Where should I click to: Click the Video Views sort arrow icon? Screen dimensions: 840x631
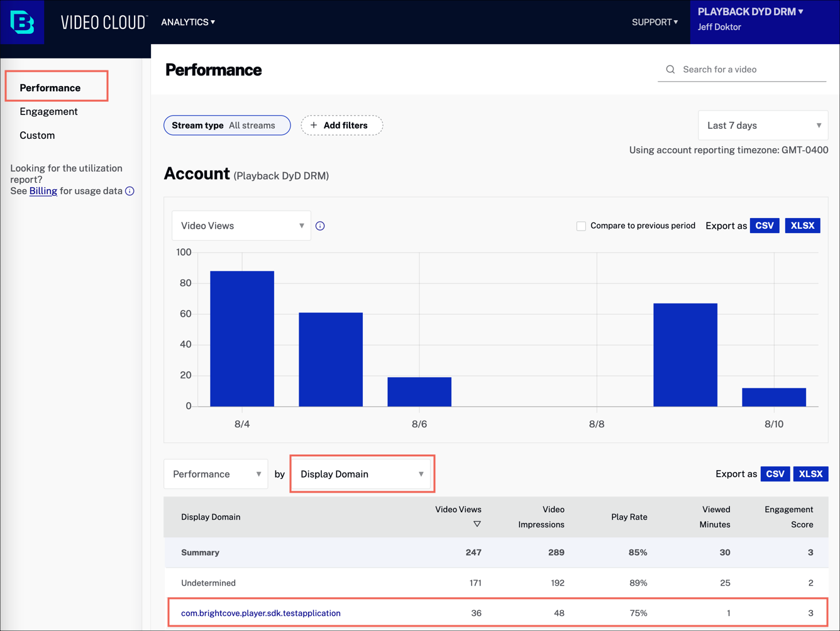(x=477, y=524)
